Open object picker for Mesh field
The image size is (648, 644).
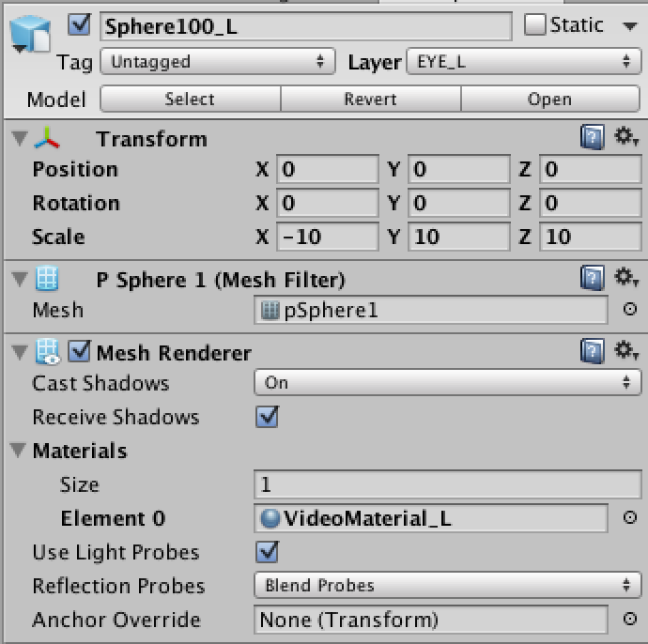click(x=630, y=309)
